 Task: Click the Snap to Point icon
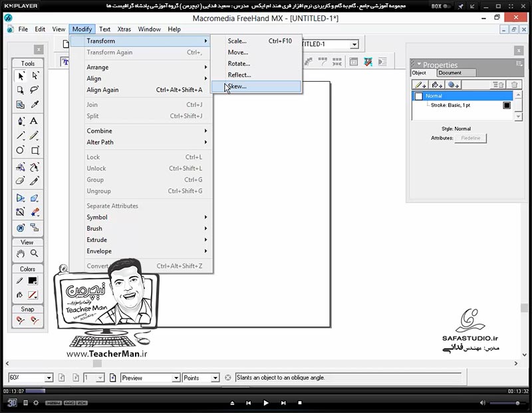(21, 320)
